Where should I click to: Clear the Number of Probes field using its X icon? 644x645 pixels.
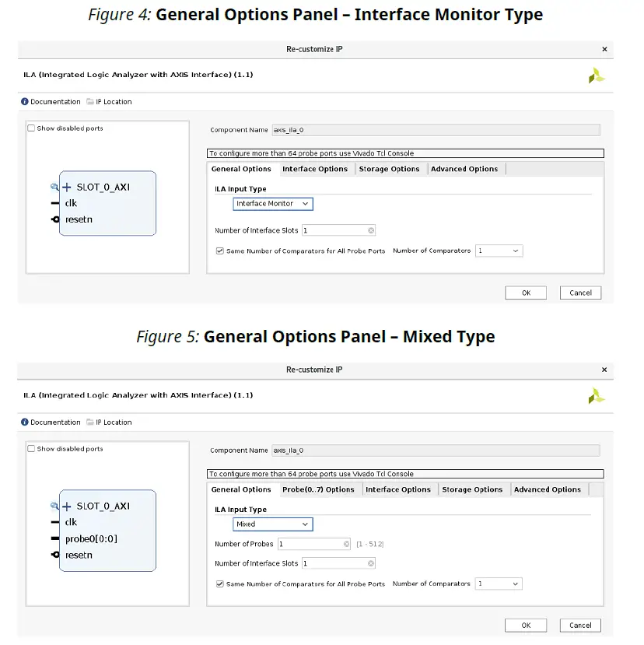pos(346,544)
